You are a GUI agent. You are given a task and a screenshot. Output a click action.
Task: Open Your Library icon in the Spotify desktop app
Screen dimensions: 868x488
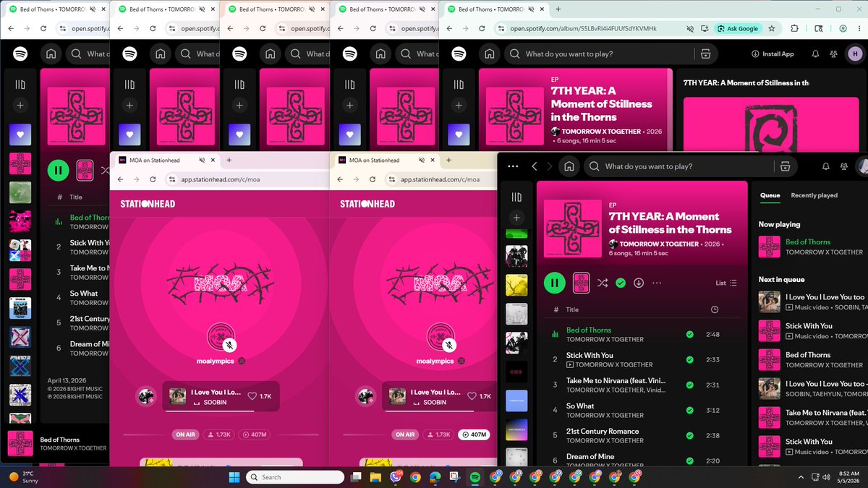point(516,197)
